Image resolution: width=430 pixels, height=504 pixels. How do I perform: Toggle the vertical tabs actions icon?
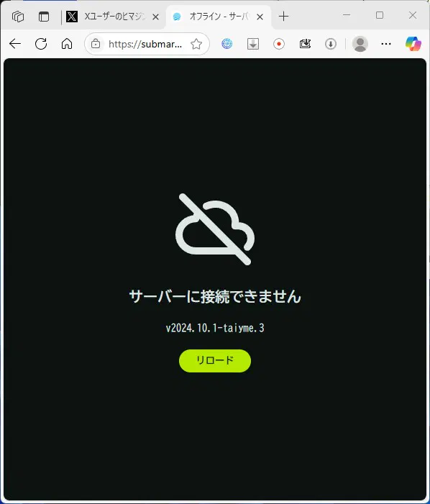pos(44,17)
